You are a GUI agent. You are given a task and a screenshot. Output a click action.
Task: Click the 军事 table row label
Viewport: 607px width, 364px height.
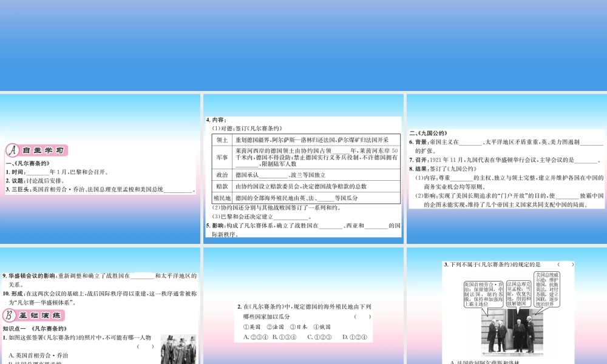[x=222, y=158]
